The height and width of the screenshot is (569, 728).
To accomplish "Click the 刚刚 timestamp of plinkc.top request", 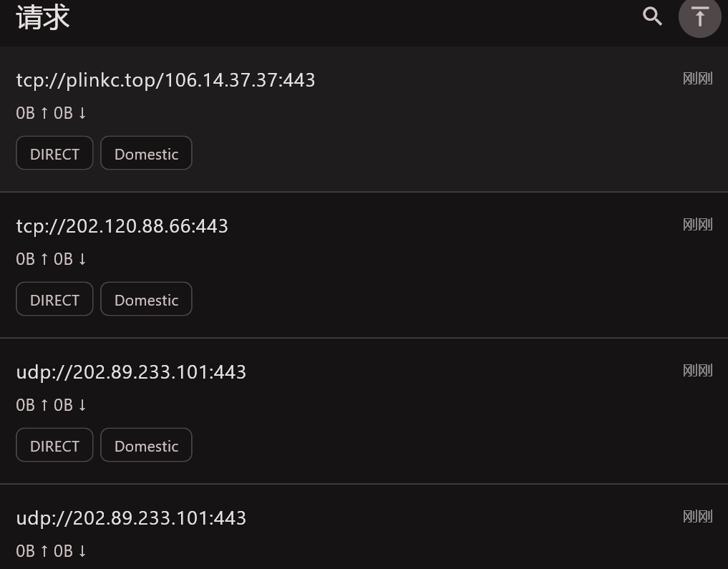I will [697, 79].
